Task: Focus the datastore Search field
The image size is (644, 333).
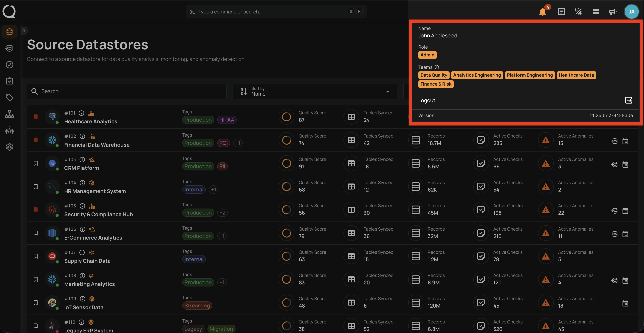Action: [126, 92]
